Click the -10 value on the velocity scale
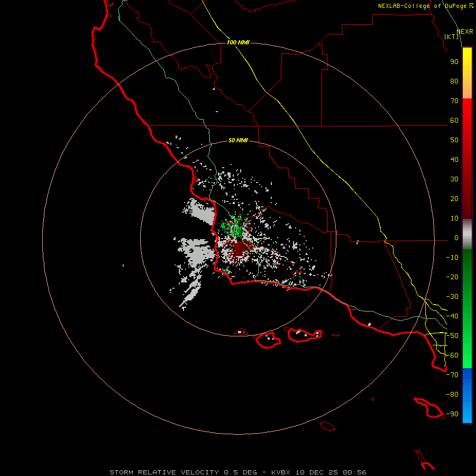Screen dimensions: 476x476 point(452,258)
